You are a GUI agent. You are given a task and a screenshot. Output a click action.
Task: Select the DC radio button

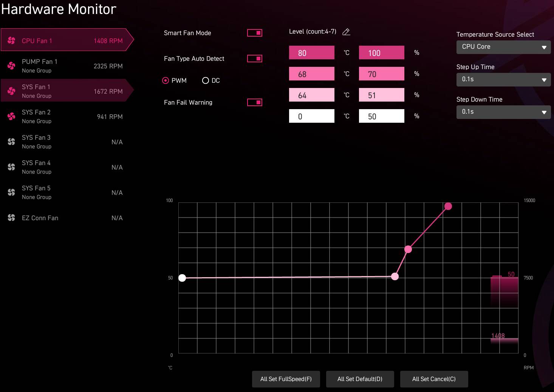[206, 80]
